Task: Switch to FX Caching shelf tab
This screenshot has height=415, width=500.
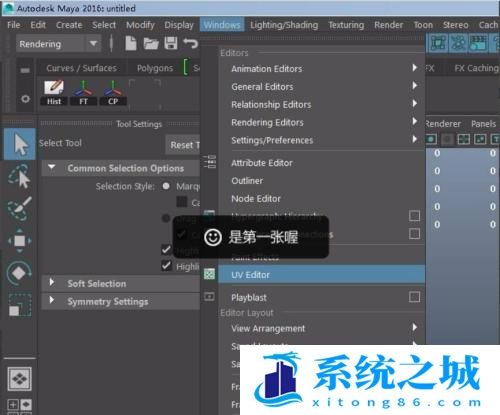Action: point(477,68)
